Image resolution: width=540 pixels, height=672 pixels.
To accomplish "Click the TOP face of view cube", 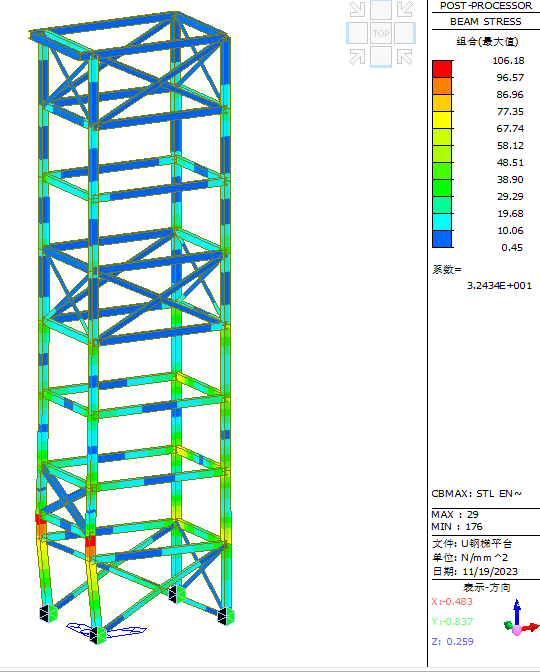I will (x=381, y=33).
